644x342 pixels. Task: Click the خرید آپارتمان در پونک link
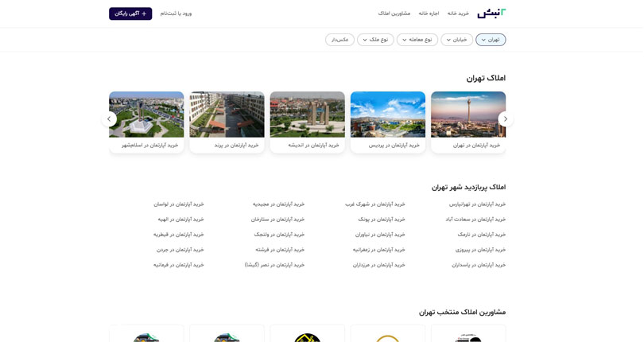[x=382, y=219]
